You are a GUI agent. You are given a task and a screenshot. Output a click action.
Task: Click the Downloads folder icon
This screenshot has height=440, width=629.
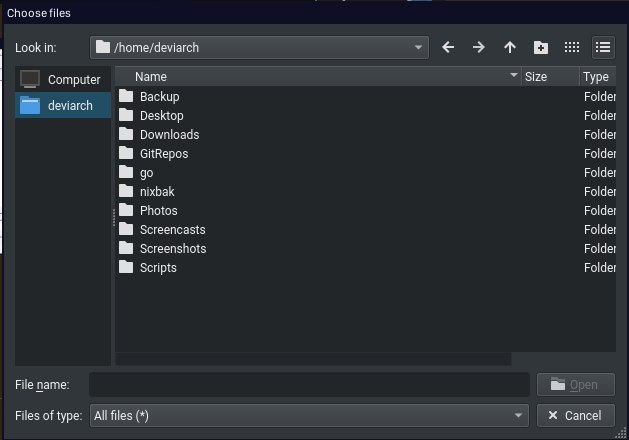126,134
